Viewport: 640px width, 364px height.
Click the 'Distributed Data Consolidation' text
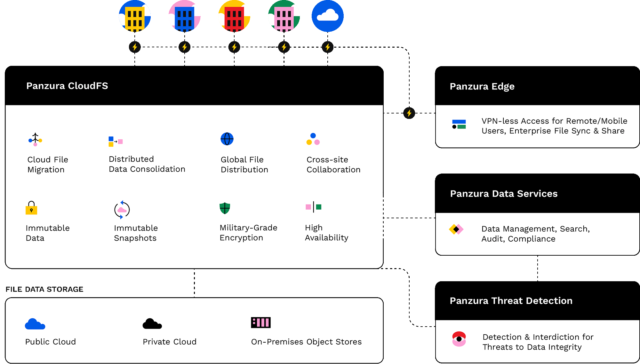[x=147, y=164]
